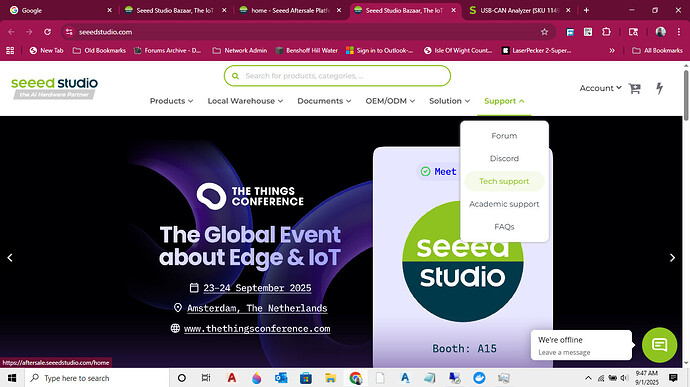690x387 pixels.
Task: Go to the previous carousel banner slide
Action: [x=10, y=258]
